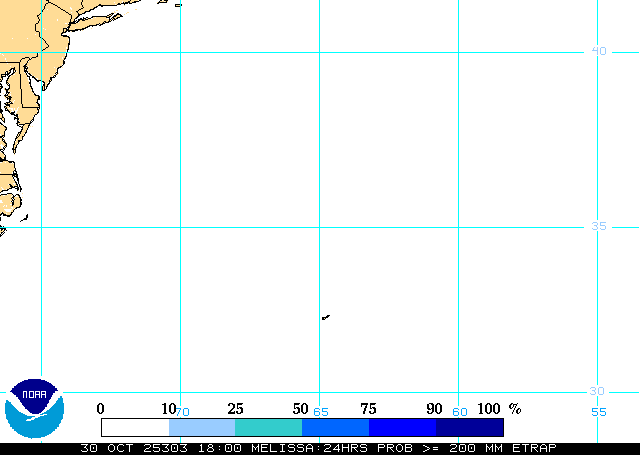The width and height of the screenshot is (640, 455).
Task: Click the small Bermuda island marker
Action: point(326,318)
